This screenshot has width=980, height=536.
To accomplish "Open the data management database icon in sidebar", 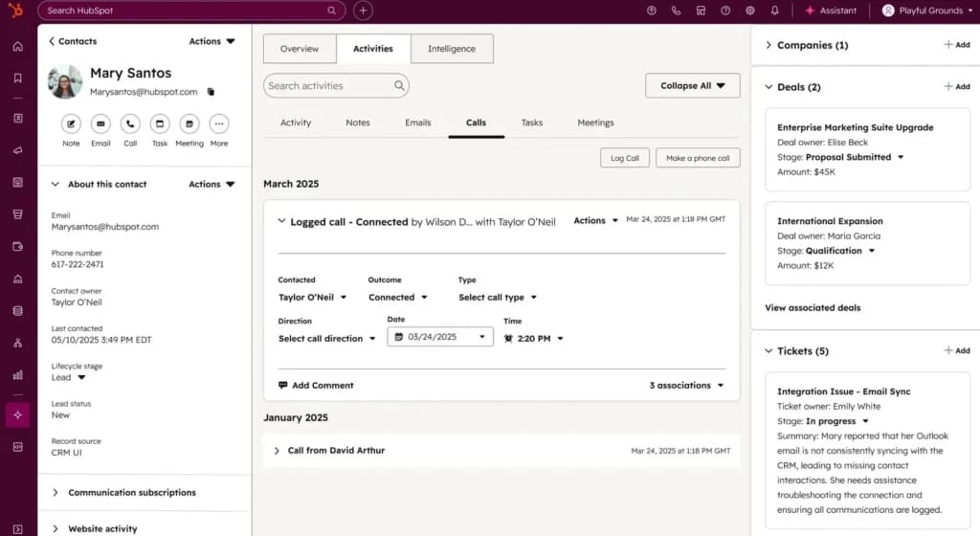I will tap(18, 310).
